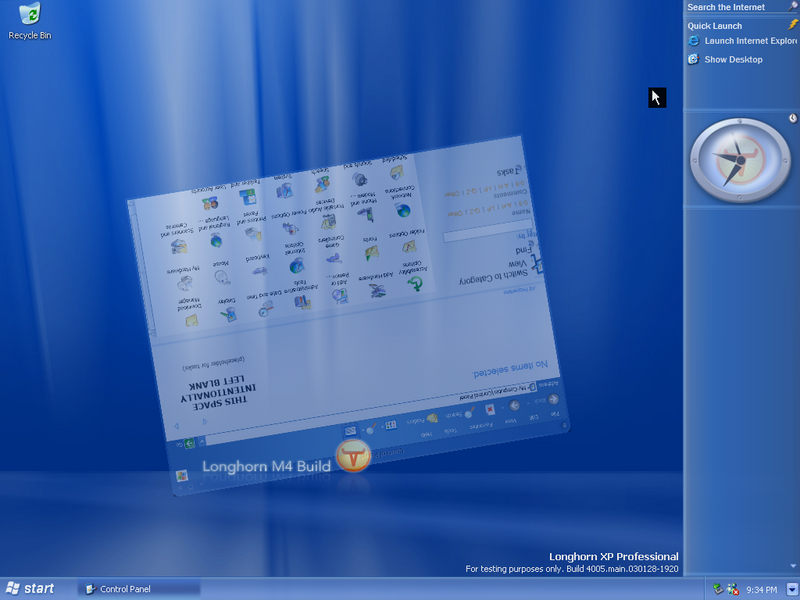
Task: Click the Start button
Action: click(29, 589)
